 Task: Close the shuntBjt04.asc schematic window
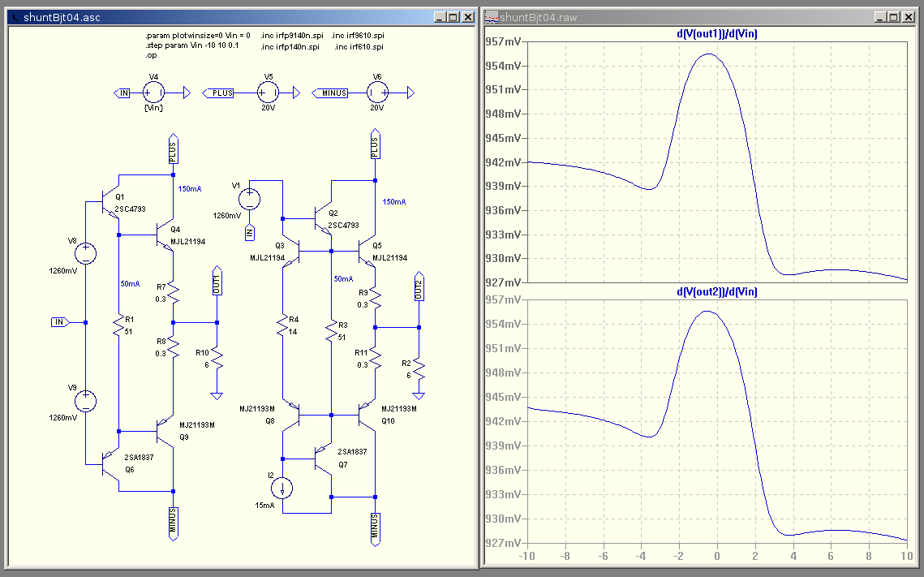(x=467, y=17)
